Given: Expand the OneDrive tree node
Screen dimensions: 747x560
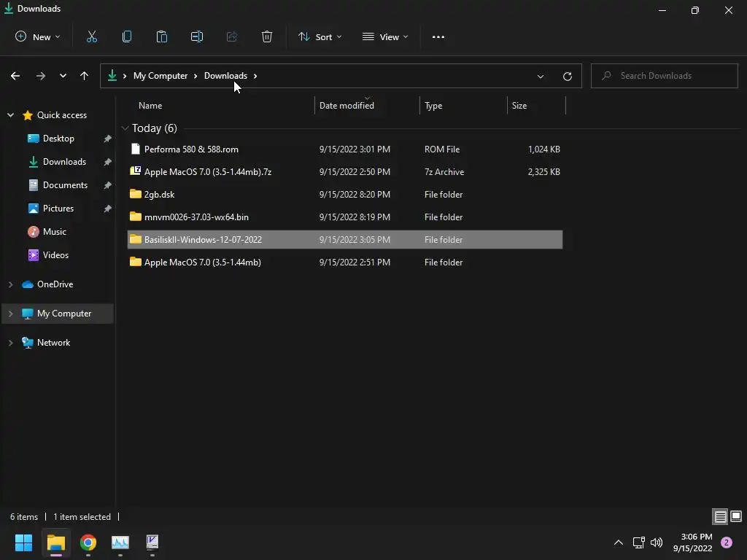Looking at the screenshot, I should click(x=10, y=284).
